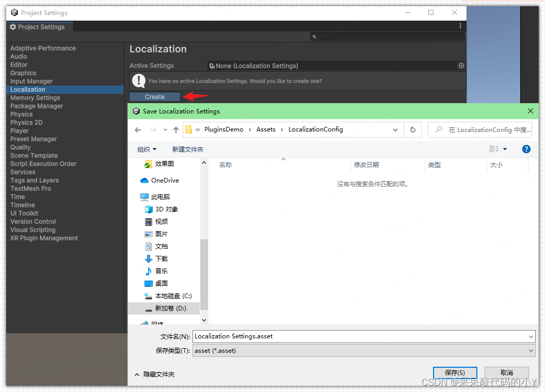Open Script Execution Order settings
Viewport: 545px width, 392px height.
point(43,164)
